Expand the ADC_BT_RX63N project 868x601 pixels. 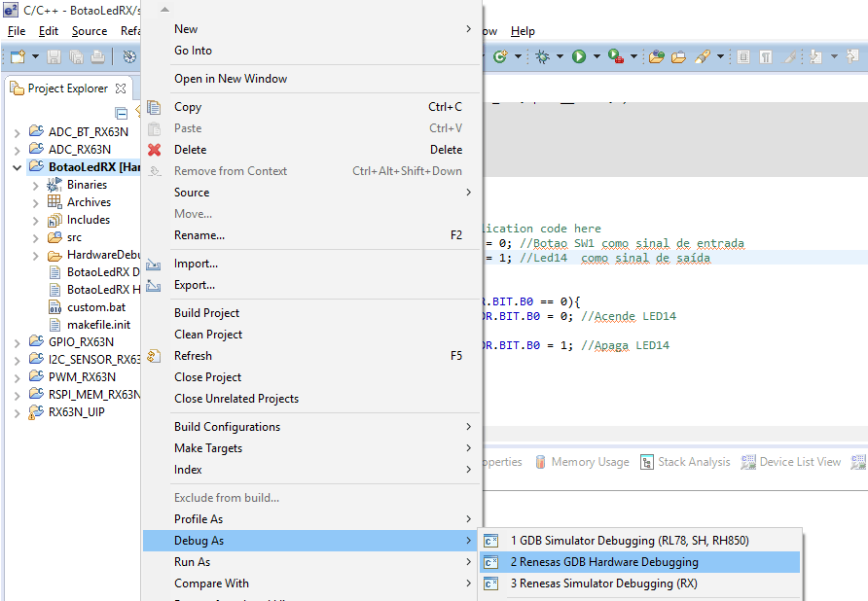point(18,133)
